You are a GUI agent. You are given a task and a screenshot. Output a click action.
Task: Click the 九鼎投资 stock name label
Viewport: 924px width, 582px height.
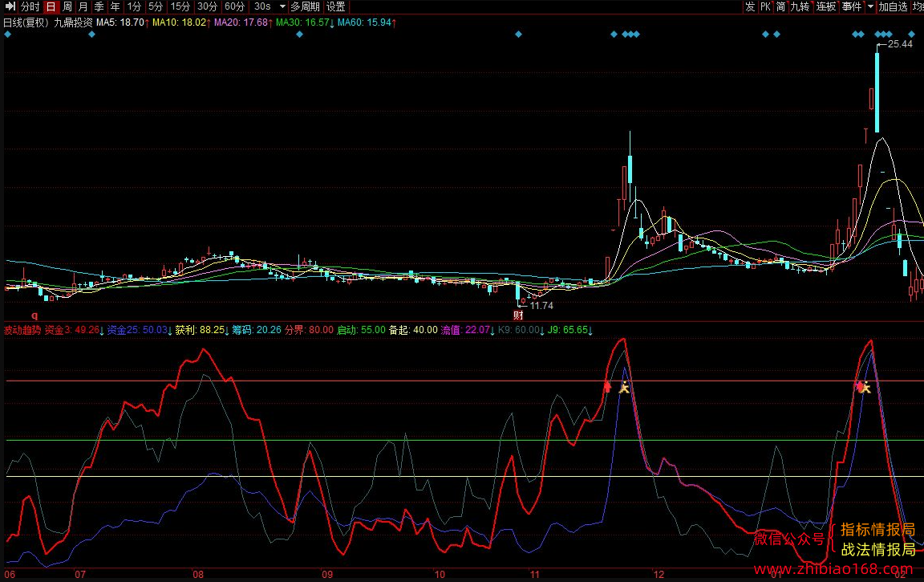click(x=73, y=22)
